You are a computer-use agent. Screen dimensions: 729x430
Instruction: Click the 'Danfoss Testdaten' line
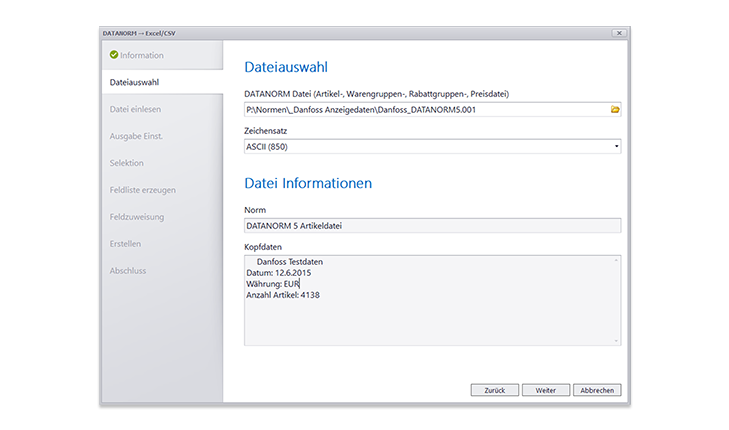coord(290,262)
